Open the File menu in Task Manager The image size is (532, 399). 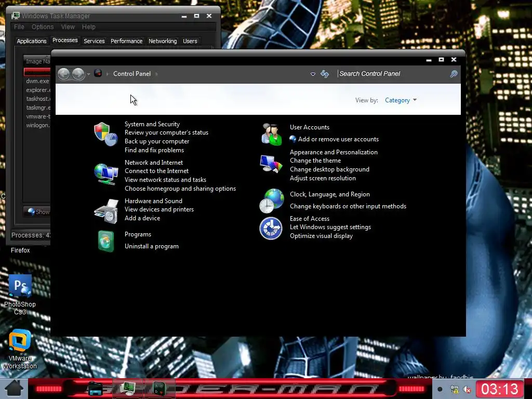coord(19,27)
